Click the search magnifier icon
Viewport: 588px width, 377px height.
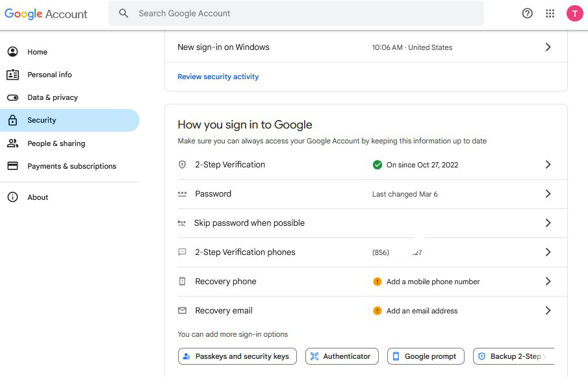[123, 14]
